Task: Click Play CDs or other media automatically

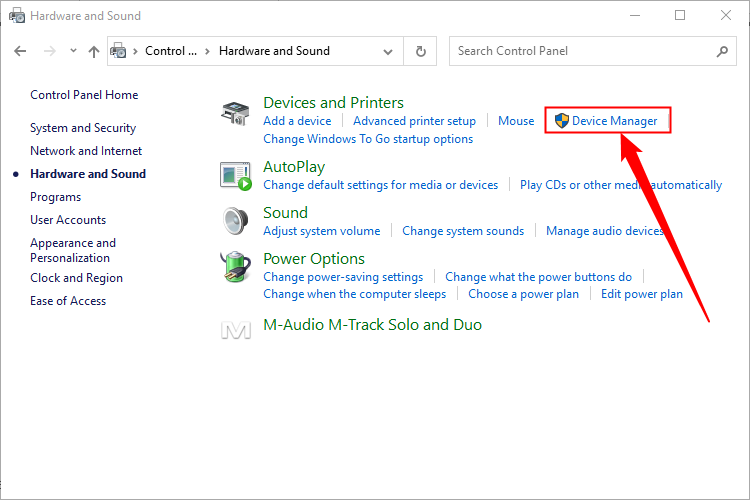Action: pos(621,185)
